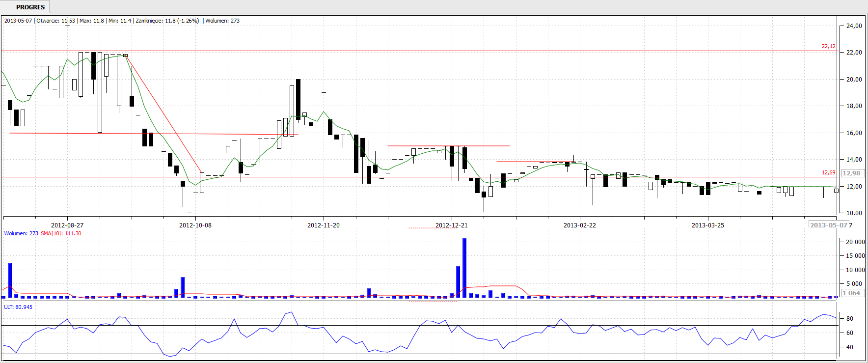
Task: Click the Volumen: 273 indicator label
Action: pyautogui.click(x=21, y=233)
